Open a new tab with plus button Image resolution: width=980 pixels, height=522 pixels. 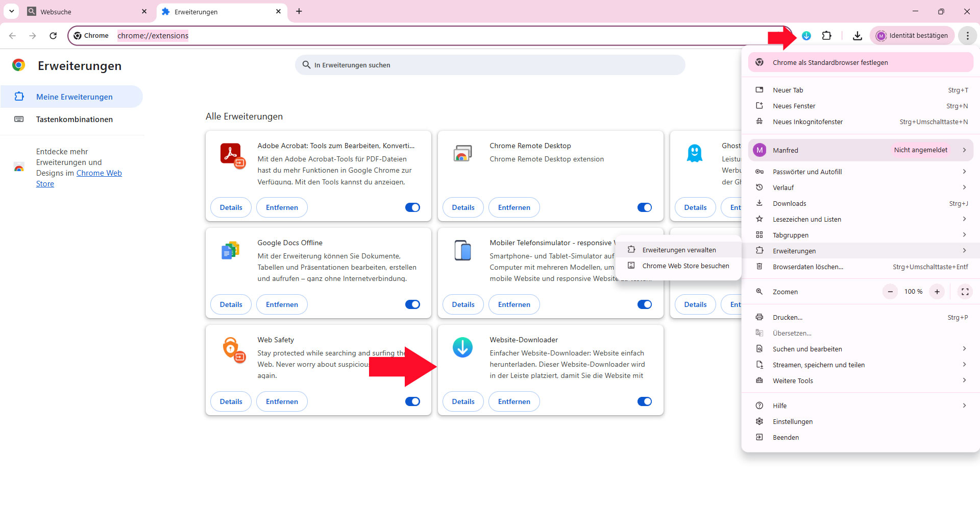click(299, 11)
